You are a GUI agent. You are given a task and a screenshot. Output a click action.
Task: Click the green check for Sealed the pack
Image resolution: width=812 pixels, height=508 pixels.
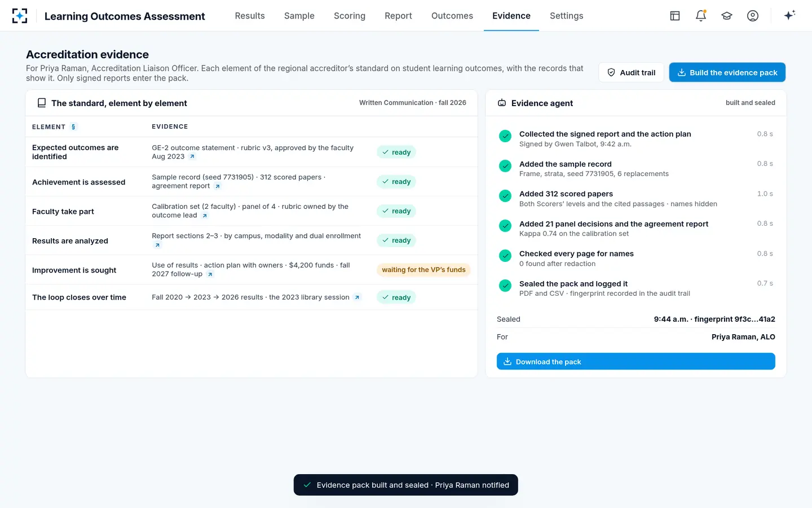click(x=505, y=286)
